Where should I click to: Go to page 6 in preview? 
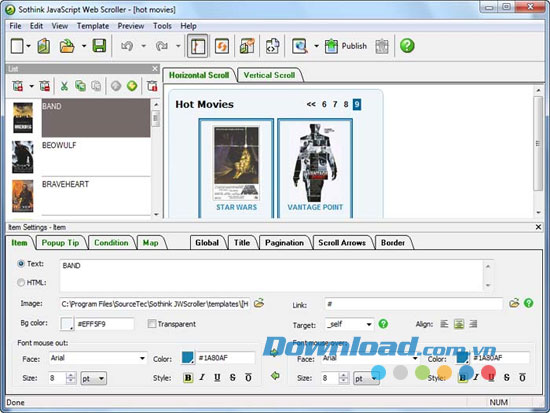(x=324, y=104)
